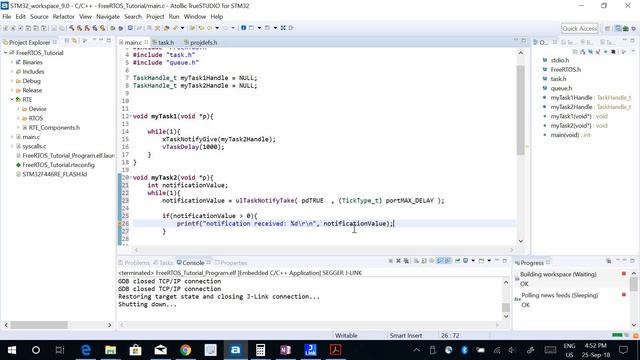Open Google Chrome from the taskbar
The height and width of the screenshot is (360, 640).
186,350
